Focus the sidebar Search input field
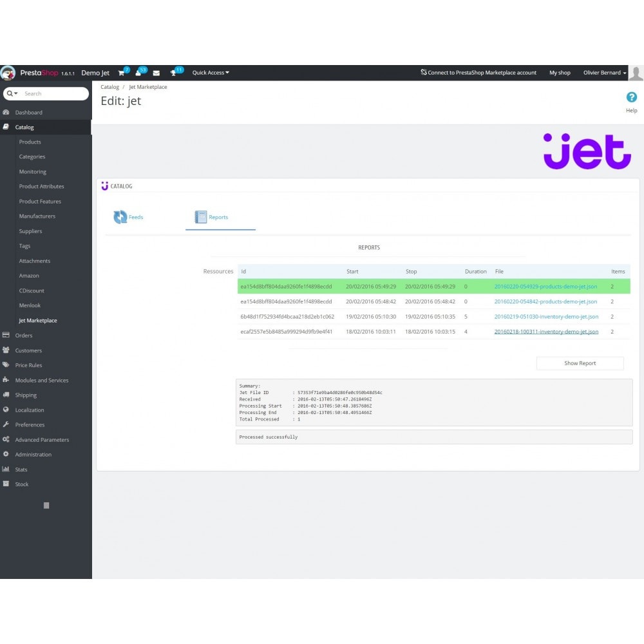The width and height of the screenshot is (644, 644). (54, 93)
